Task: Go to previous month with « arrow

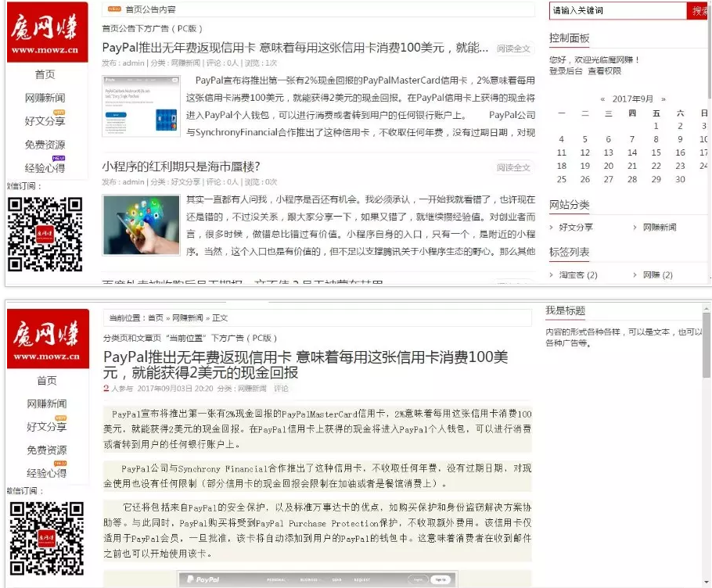Action: (x=602, y=99)
